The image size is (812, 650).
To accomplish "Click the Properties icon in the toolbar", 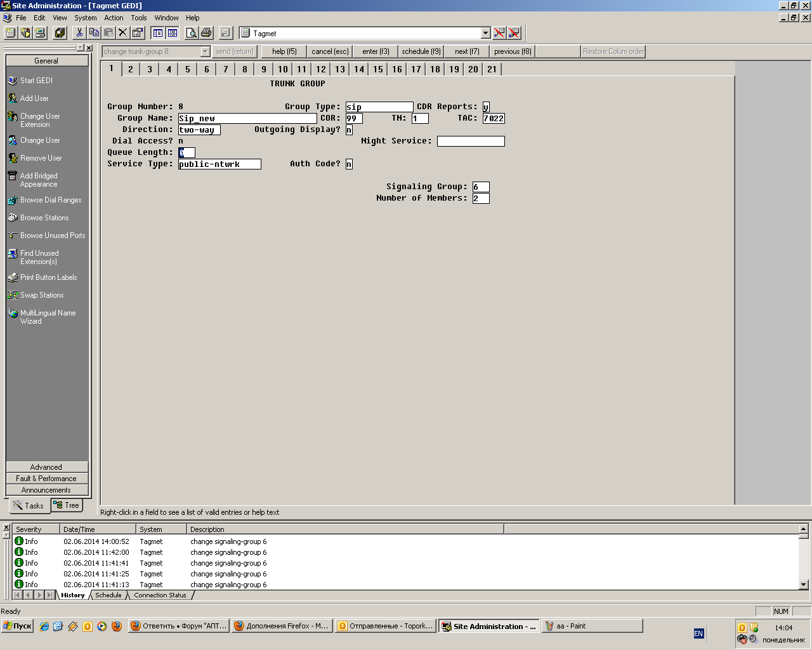I will coord(138,33).
